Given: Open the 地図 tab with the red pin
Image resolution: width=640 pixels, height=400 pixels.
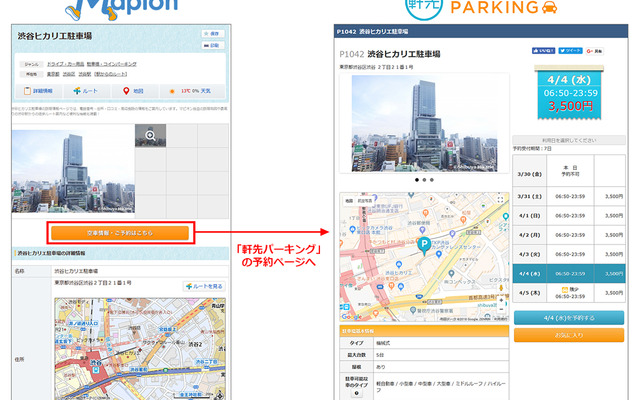Looking at the screenshot, I should [134, 91].
